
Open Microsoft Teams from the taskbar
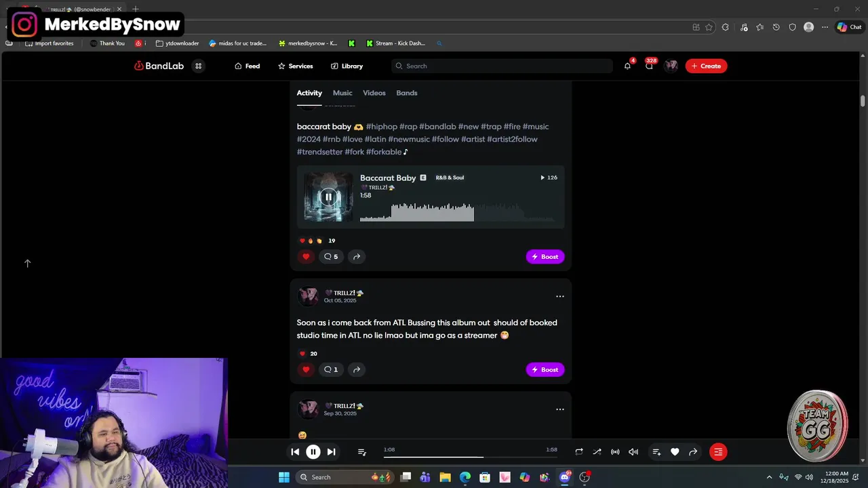[x=425, y=477]
